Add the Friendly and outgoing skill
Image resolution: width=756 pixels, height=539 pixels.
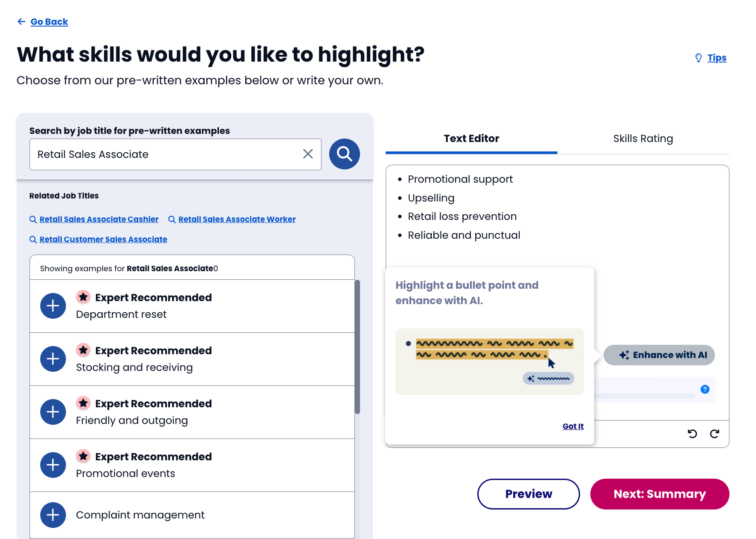tap(53, 412)
